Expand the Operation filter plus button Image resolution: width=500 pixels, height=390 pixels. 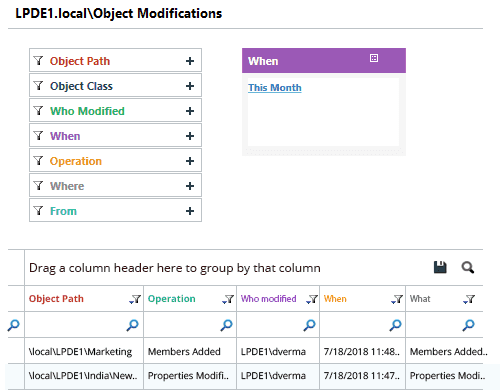pos(190,161)
